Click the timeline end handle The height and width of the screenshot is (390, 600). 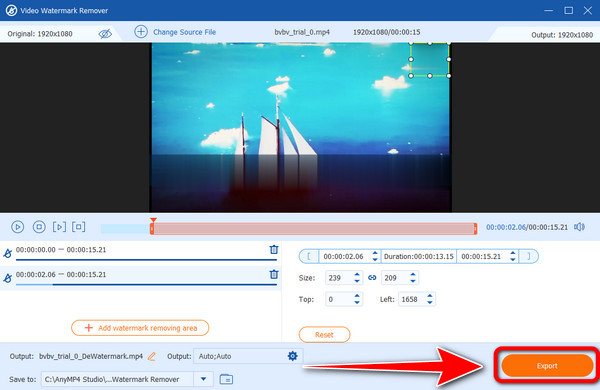(x=475, y=229)
